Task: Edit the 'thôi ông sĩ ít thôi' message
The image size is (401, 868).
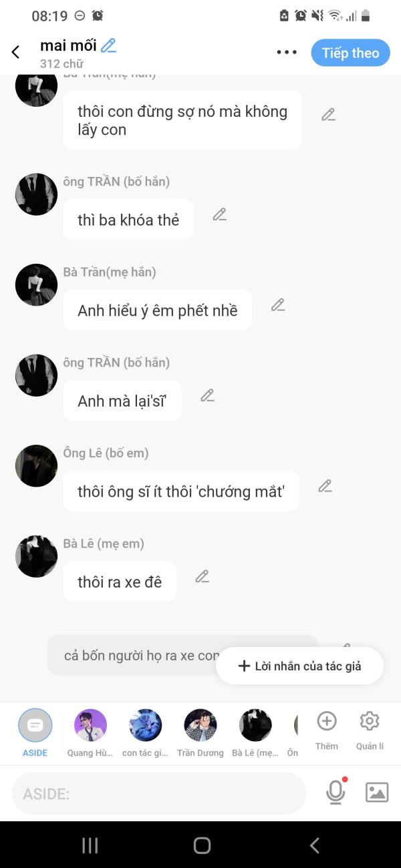Action: tap(325, 486)
